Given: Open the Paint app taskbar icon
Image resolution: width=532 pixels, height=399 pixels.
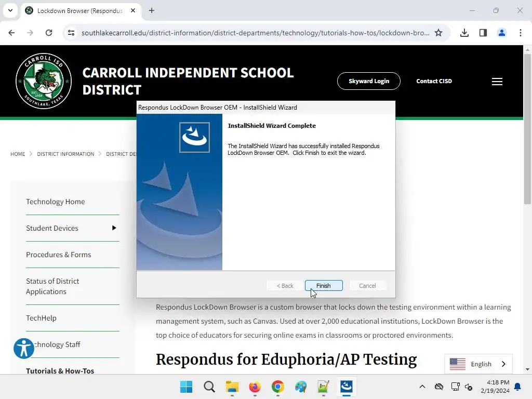Looking at the screenshot, I should [301, 387].
